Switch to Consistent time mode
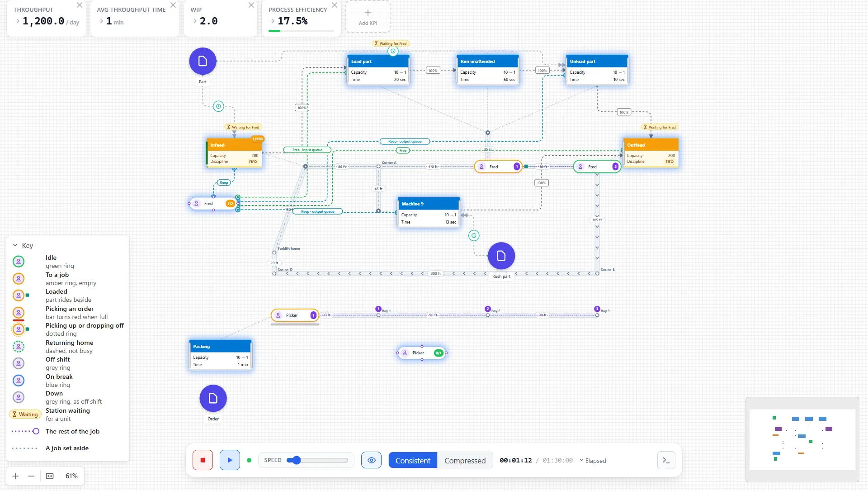This screenshot has width=868, height=491. pos(413,460)
